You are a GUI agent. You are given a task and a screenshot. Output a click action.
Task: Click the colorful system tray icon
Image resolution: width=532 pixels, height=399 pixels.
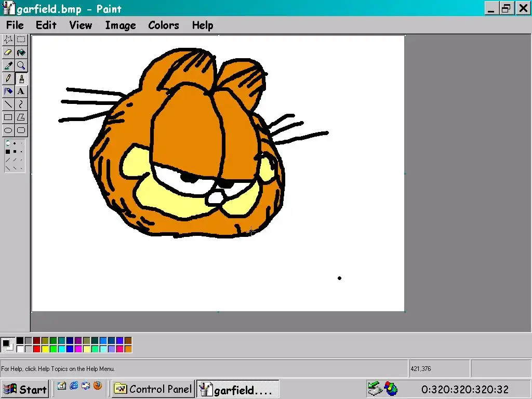tap(391, 389)
